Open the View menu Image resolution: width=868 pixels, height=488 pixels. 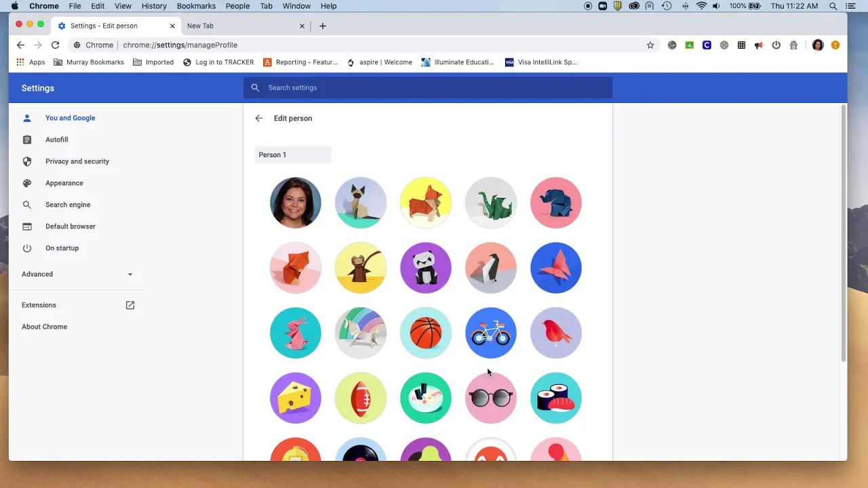(123, 6)
